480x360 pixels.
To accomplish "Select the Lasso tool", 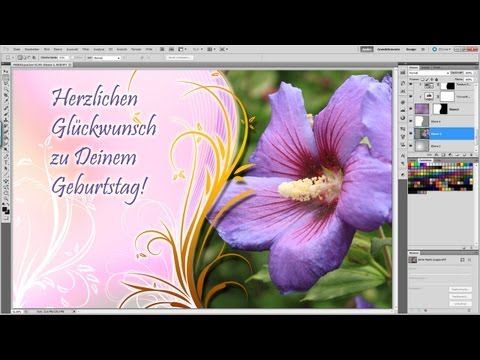I will pos(6,83).
